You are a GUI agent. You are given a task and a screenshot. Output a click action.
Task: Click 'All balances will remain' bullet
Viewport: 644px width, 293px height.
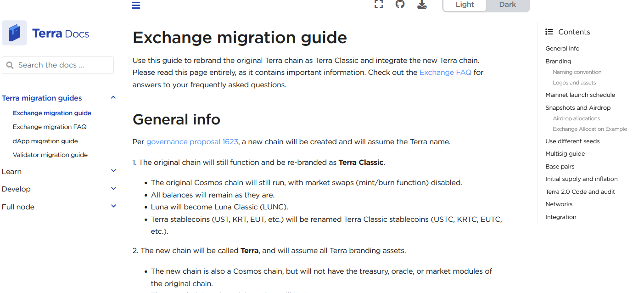coord(213,195)
